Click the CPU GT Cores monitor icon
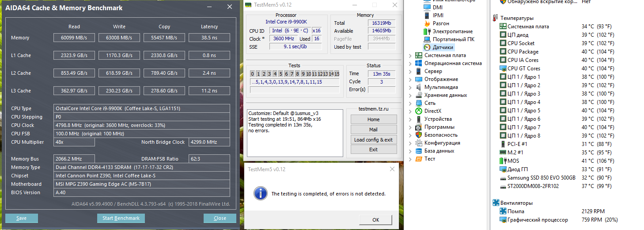Screen dimensions: 644x230 tap(503, 69)
